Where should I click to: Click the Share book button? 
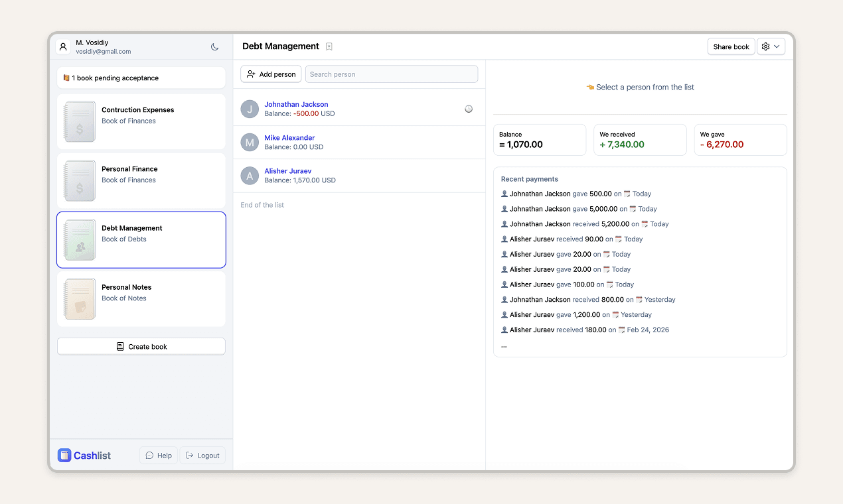[731, 46]
